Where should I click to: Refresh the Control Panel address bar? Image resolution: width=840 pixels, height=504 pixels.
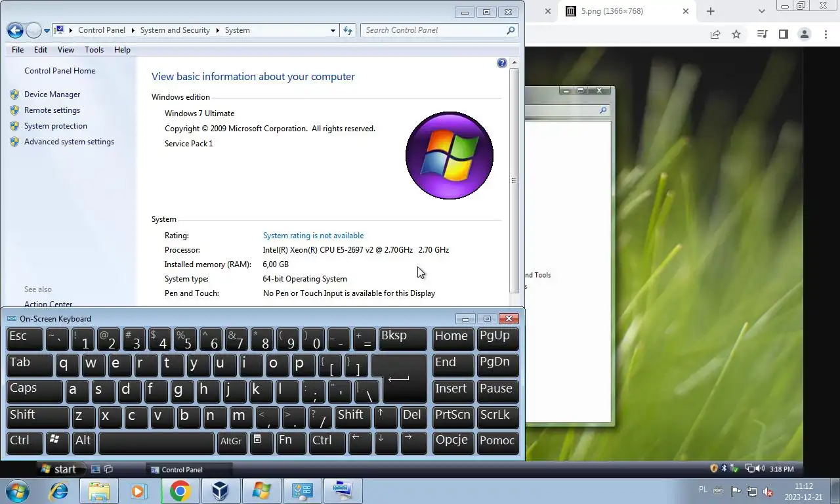point(348,30)
